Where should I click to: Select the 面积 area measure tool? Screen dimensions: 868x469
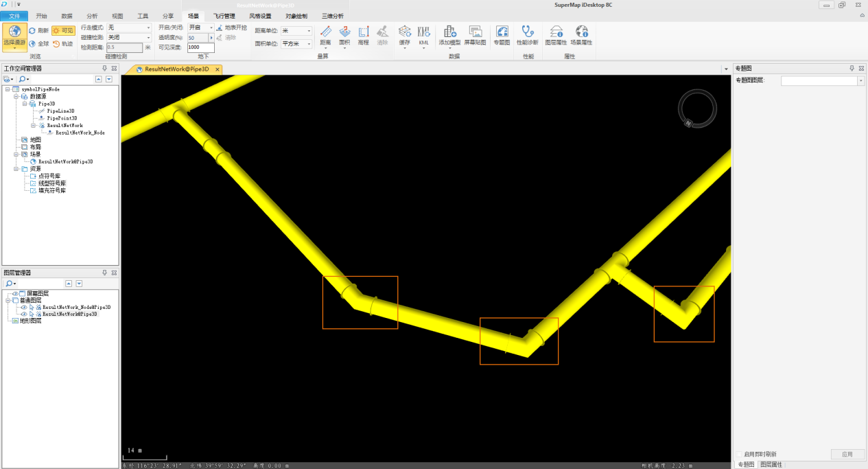click(344, 36)
